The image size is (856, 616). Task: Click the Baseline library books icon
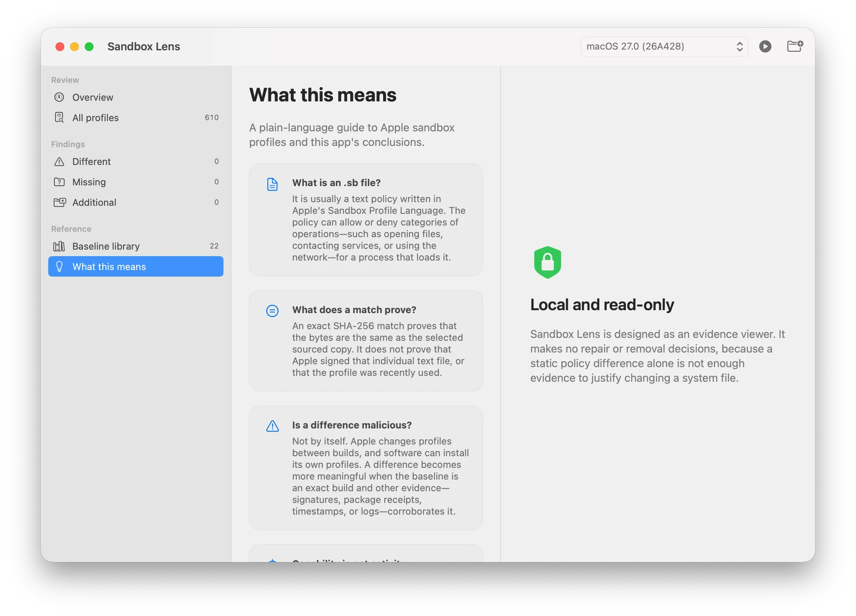[59, 246]
